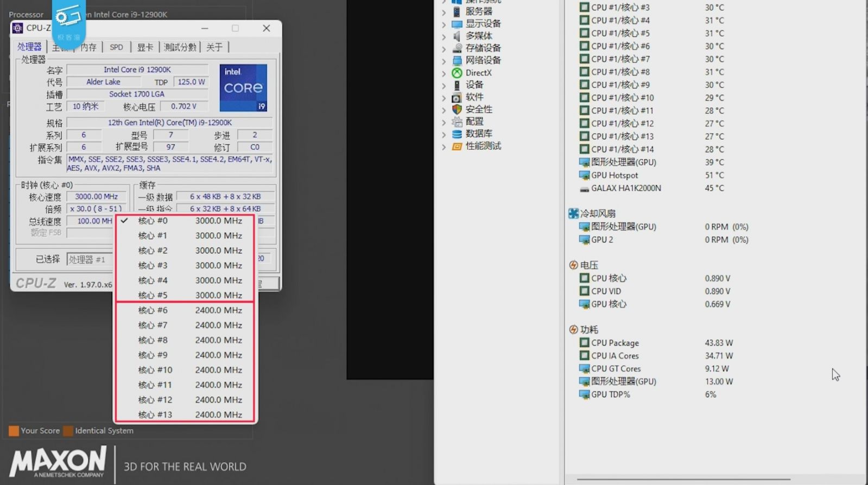This screenshot has height=485, width=868.
Task: Pick 核心 #6 at 2400.0 MHz
Action: (185, 310)
